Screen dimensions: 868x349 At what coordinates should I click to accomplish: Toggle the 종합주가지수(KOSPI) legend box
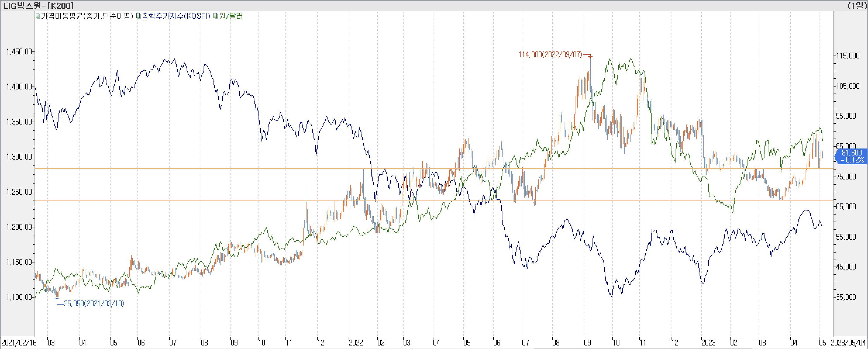click(x=139, y=16)
